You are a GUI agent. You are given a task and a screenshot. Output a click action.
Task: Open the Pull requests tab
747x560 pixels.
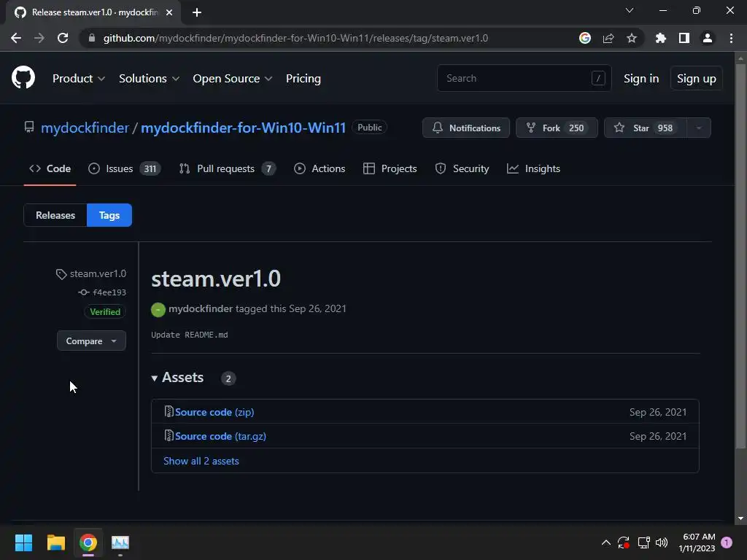point(228,168)
